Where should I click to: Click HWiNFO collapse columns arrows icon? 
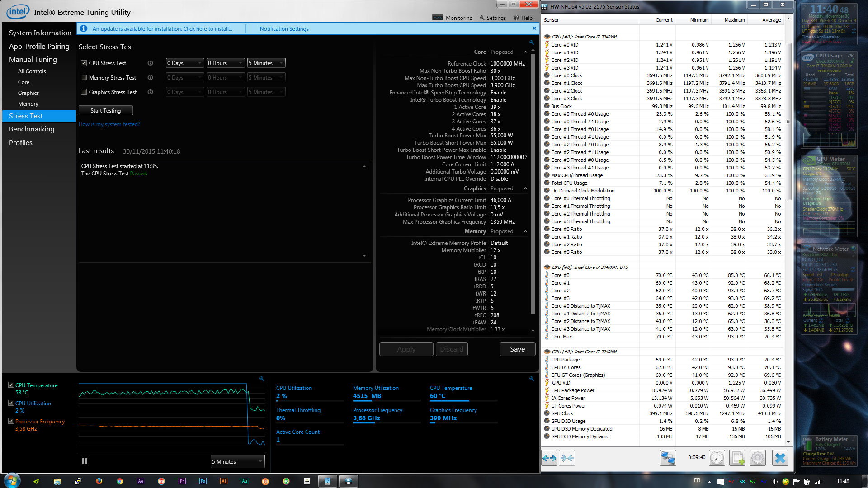pyautogui.click(x=567, y=458)
